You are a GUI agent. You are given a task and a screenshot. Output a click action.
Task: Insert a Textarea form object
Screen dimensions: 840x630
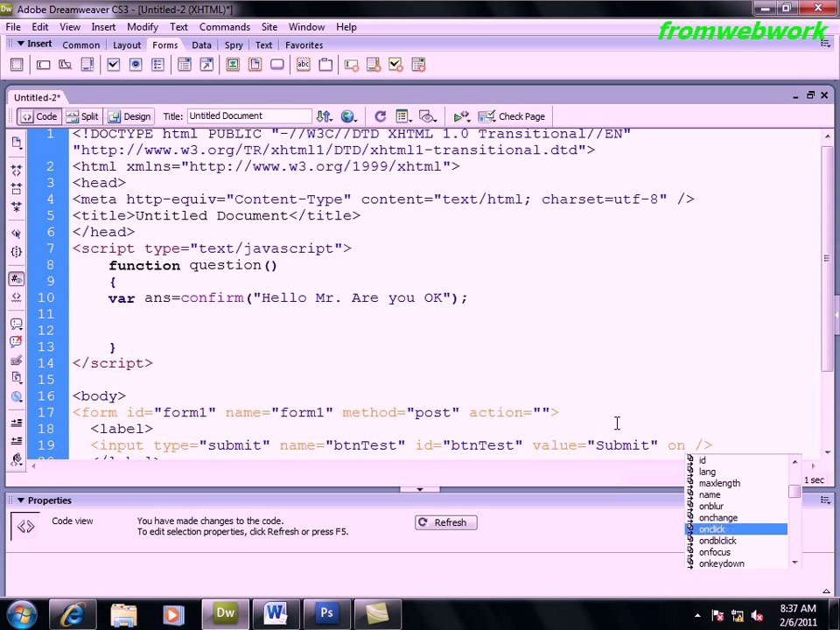[x=87, y=65]
